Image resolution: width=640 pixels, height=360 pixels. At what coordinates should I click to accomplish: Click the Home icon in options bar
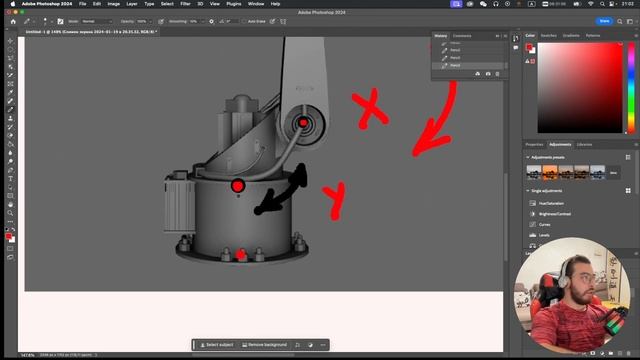(13, 21)
